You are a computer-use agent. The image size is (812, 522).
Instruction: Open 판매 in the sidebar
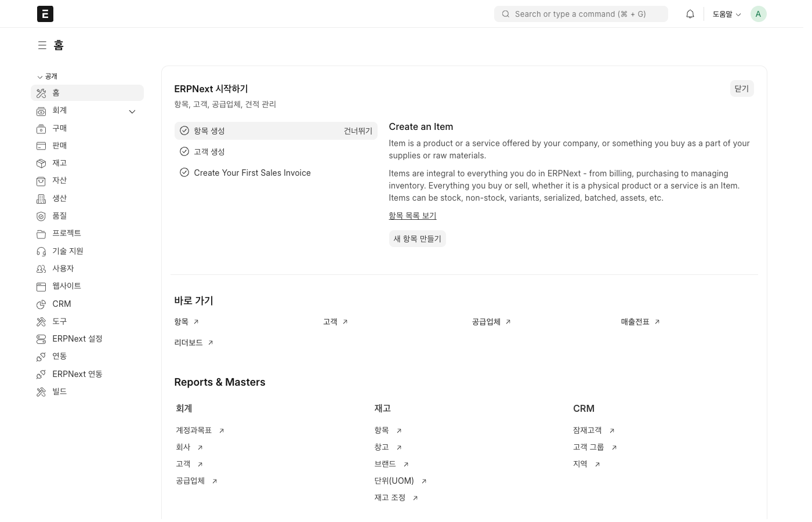pos(60,146)
